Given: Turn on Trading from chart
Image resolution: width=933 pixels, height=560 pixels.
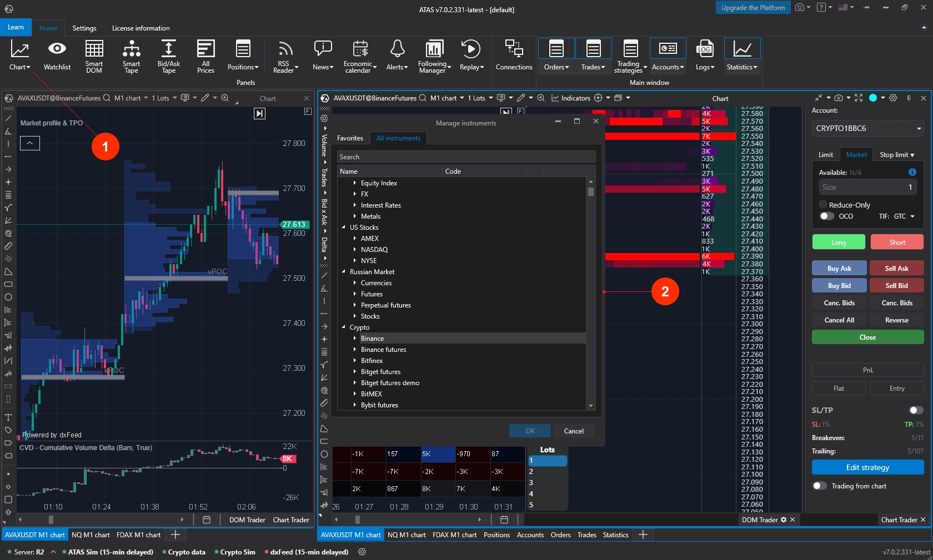Looking at the screenshot, I should tap(820, 486).
